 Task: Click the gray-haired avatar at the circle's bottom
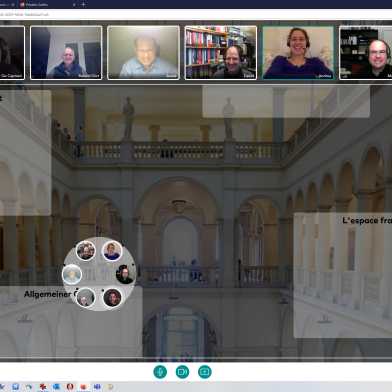click(x=86, y=298)
